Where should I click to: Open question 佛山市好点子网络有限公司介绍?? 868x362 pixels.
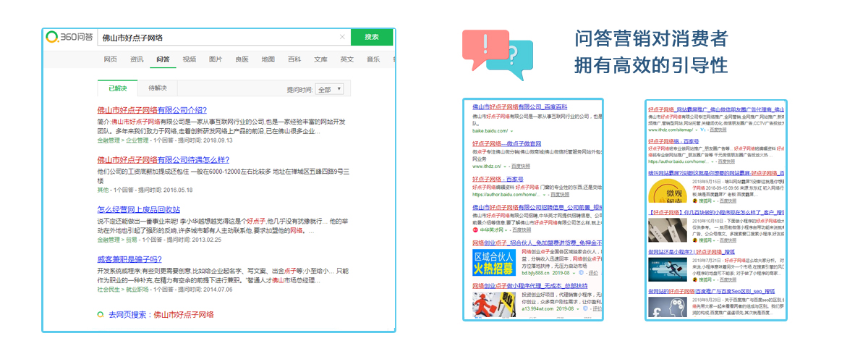pyautogui.click(x=152, y=110)
